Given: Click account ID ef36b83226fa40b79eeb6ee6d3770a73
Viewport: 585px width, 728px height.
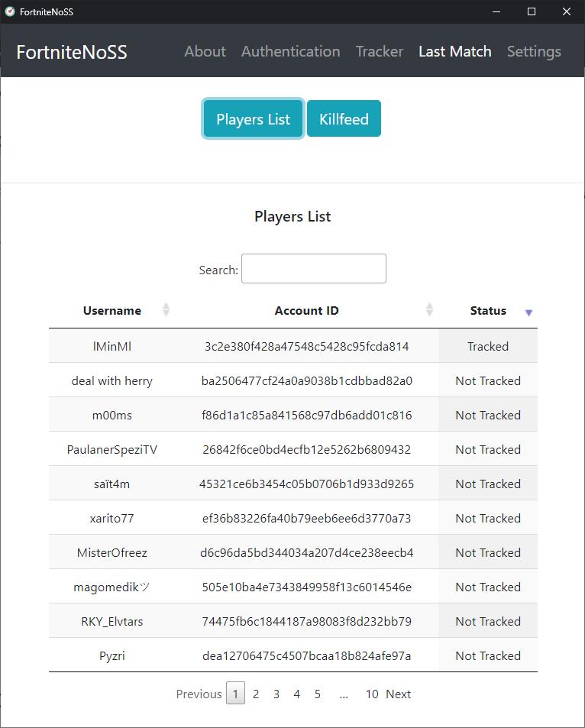Looking at the screenshot, I should tap(306, 518).
